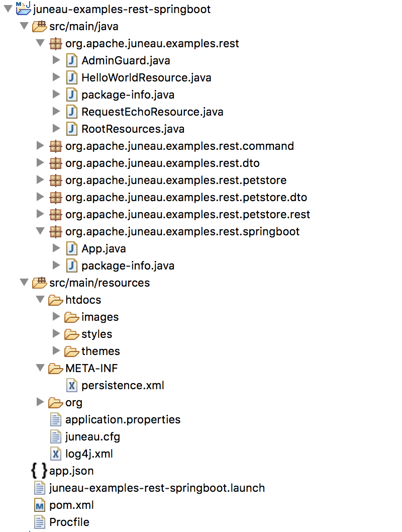
Task: Expand the org.apache.juneau.examples.rest.petstore package
Action: coord(40,181)
